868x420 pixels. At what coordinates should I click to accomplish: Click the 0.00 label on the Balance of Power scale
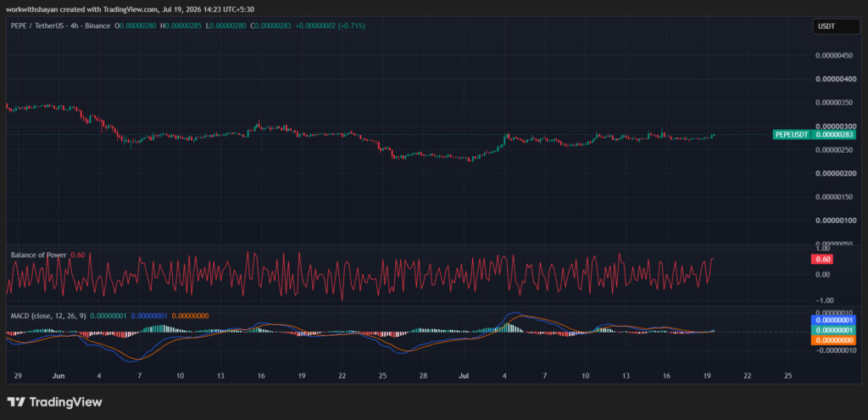point(822,275)
